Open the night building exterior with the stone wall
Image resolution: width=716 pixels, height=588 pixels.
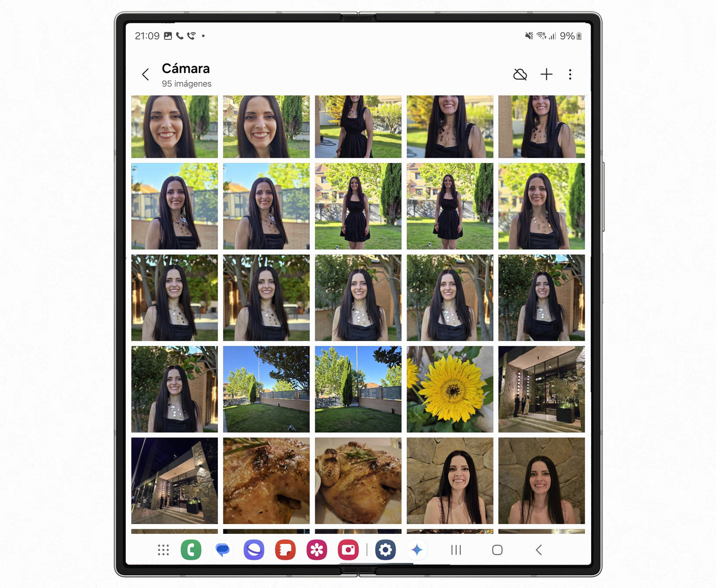click(x=174, y=481)
